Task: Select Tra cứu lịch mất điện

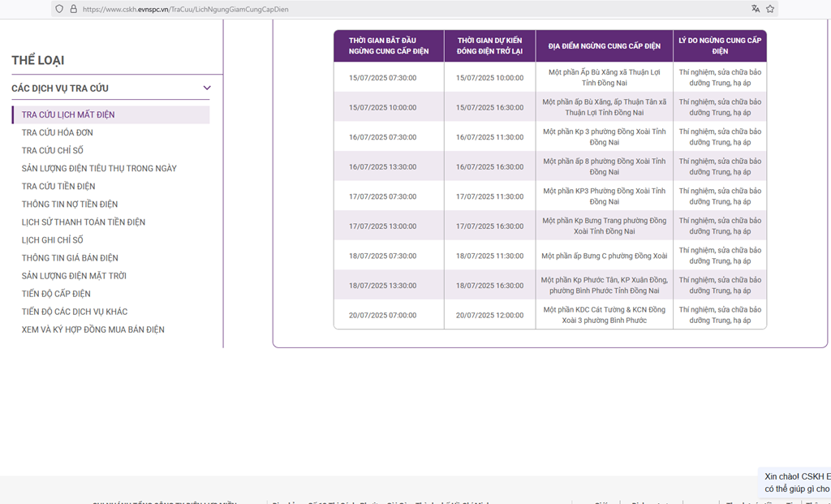Action: click(x=68, y=114)
